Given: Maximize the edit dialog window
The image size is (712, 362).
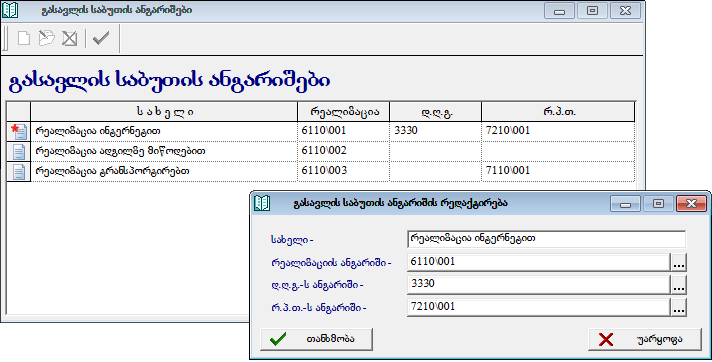Looking at the screenshot, I should (x=658, y=203).
